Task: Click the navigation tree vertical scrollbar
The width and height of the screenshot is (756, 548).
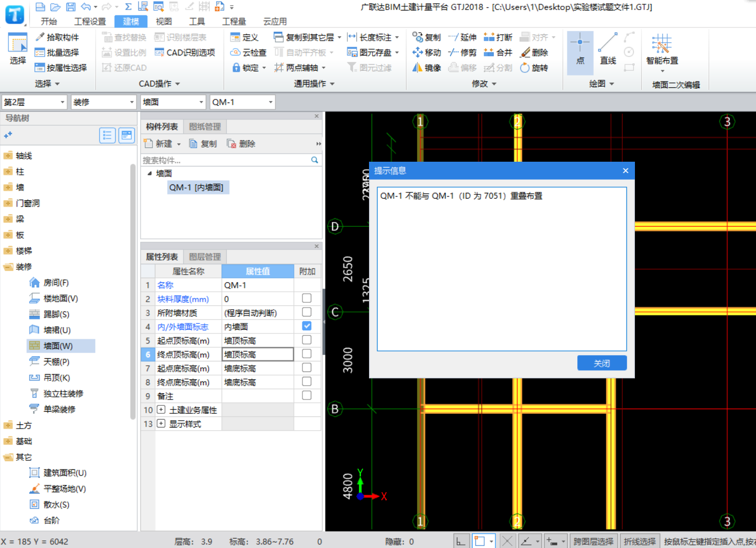Action: [133, 291]
